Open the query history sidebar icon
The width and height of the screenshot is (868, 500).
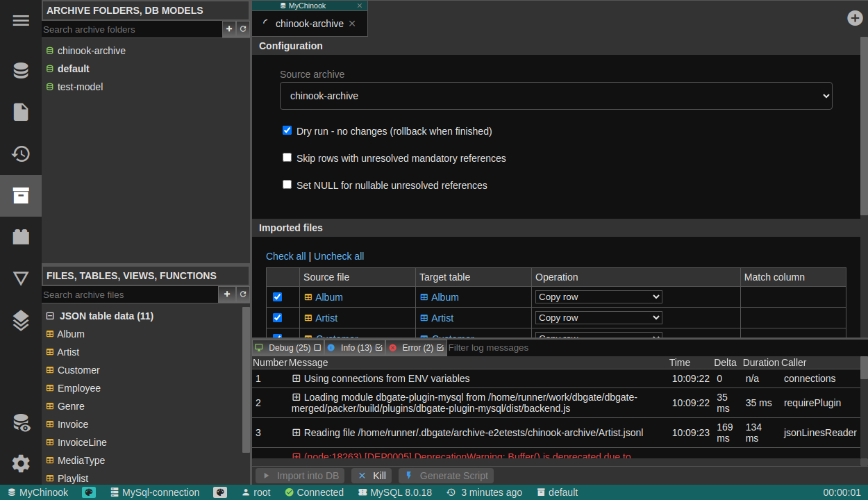(x=21, y=153)
